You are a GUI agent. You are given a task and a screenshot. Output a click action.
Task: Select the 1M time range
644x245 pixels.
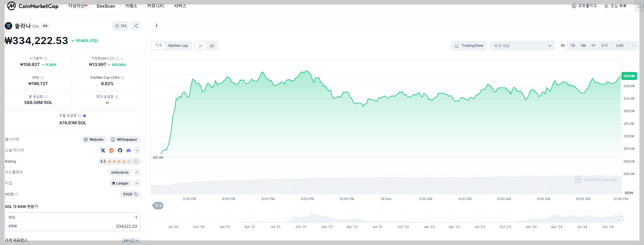pyautogui.click(x=583, y=46)
